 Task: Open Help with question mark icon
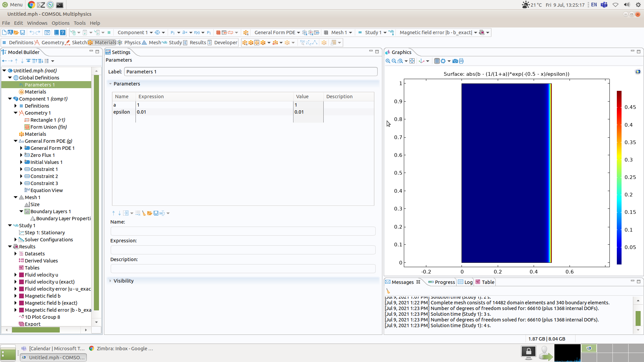(x=63, y=33)
